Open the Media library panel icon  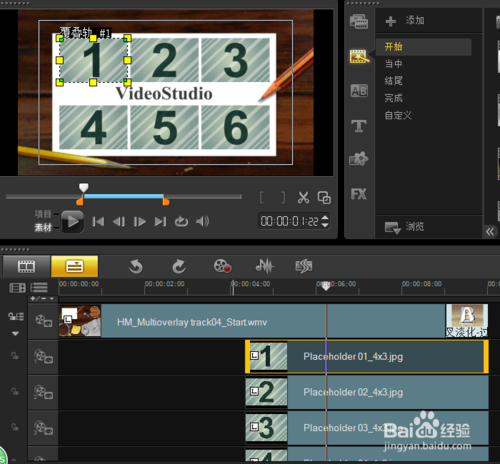[x=359, y=21]
